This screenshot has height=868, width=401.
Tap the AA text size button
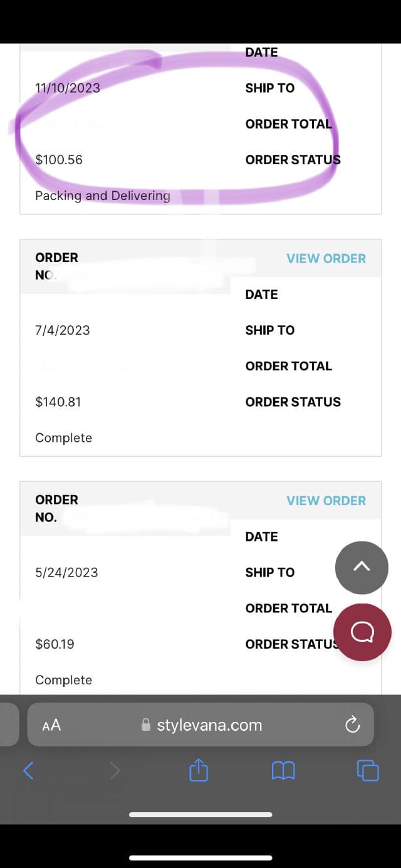[x=51, y=725]
